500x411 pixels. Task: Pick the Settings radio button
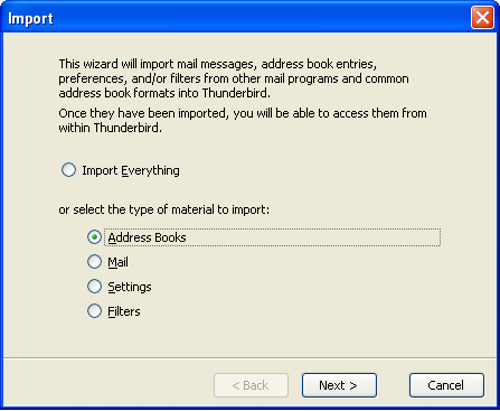[94, 286]
